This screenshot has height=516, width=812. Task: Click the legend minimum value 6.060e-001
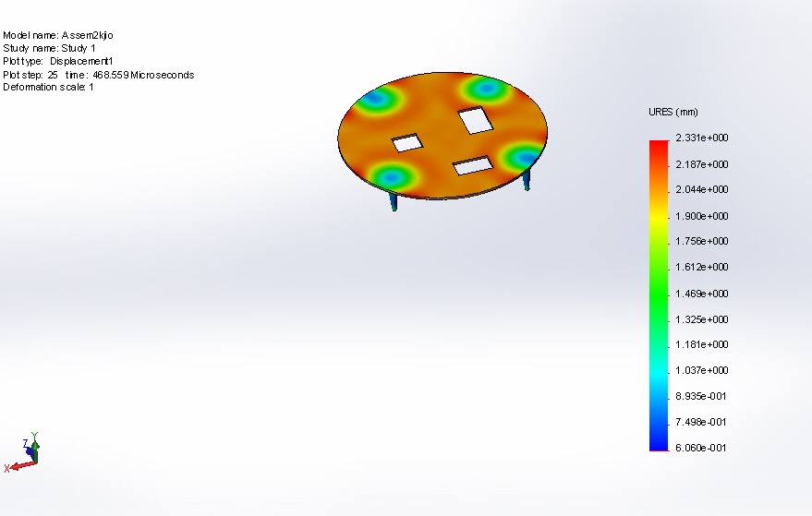[x=700, y=448]
